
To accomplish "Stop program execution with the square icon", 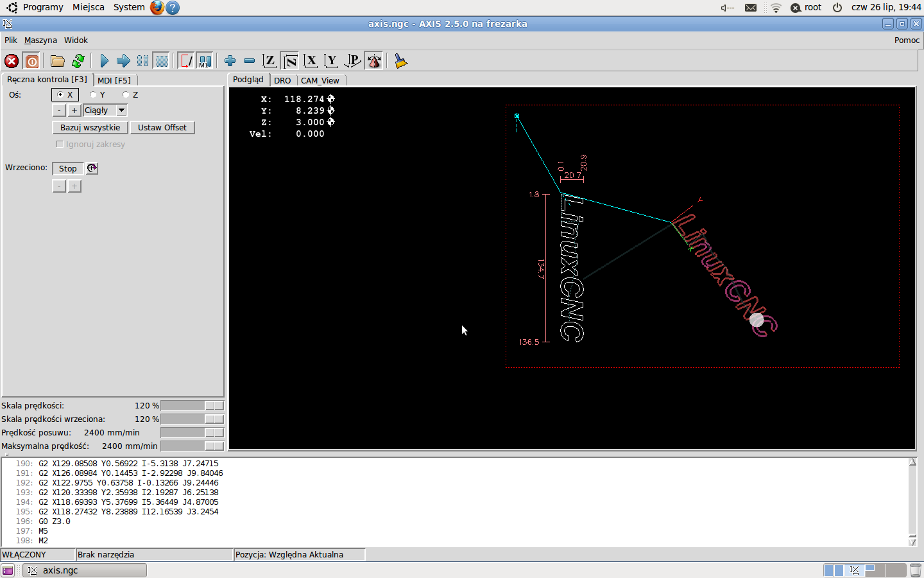I will (x=162, y=61).
